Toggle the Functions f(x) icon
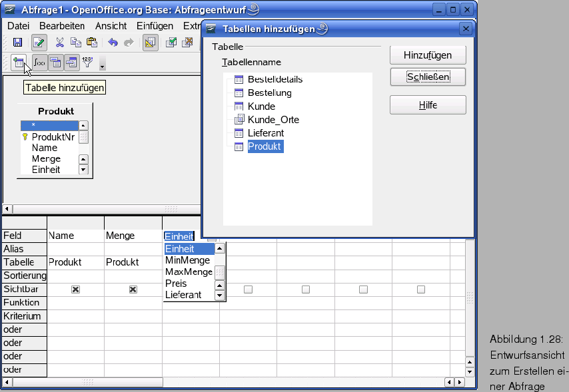 pos(39,63)
